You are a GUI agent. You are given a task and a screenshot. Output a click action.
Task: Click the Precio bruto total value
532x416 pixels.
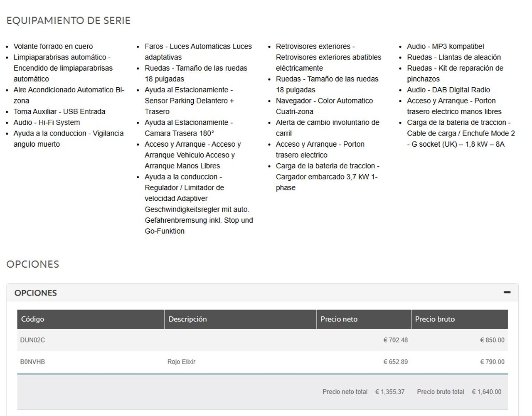487,392
